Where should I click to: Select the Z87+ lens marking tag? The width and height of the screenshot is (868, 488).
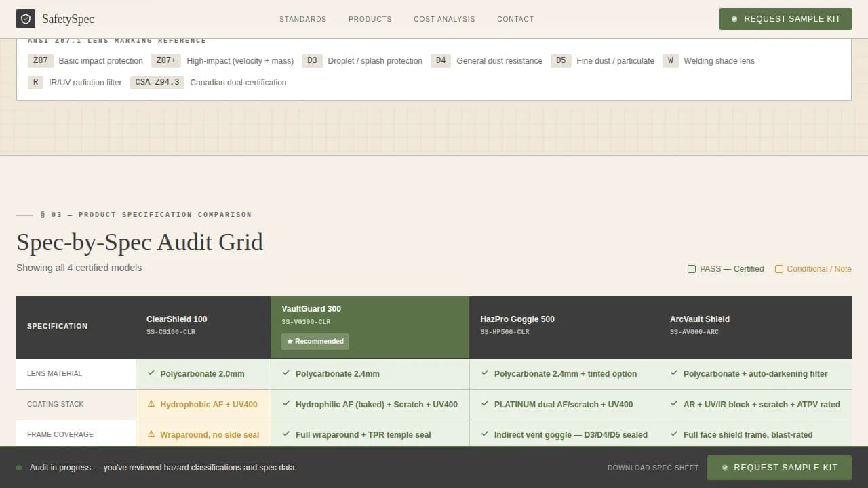tap(166, 60)
